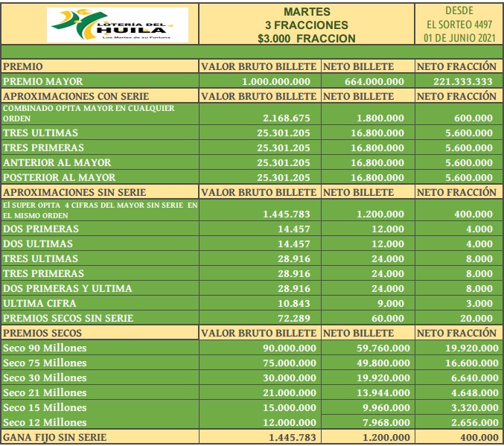Image resolution: width=504 pixels, height=446 pixels.
Task: Click the net value '664.000.000'
Action: (x=374, y=82)
